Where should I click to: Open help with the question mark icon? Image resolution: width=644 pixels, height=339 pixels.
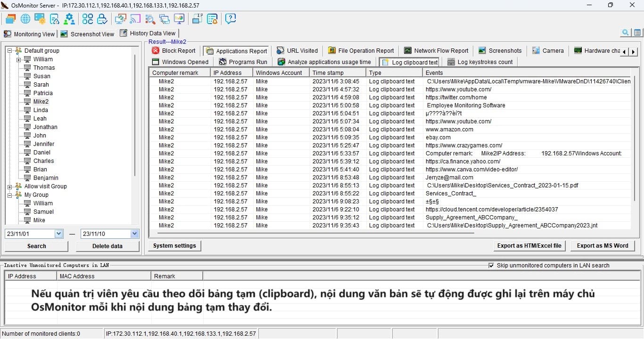tap(231, 19)
